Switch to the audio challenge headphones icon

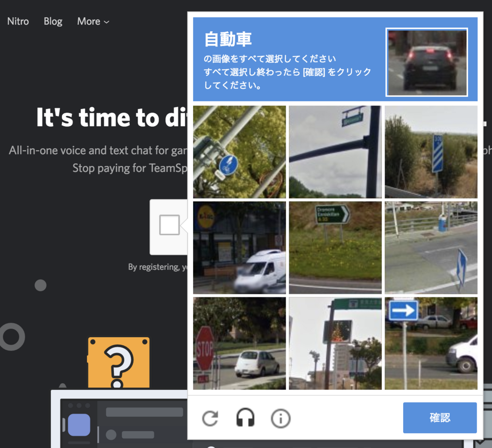245,418
